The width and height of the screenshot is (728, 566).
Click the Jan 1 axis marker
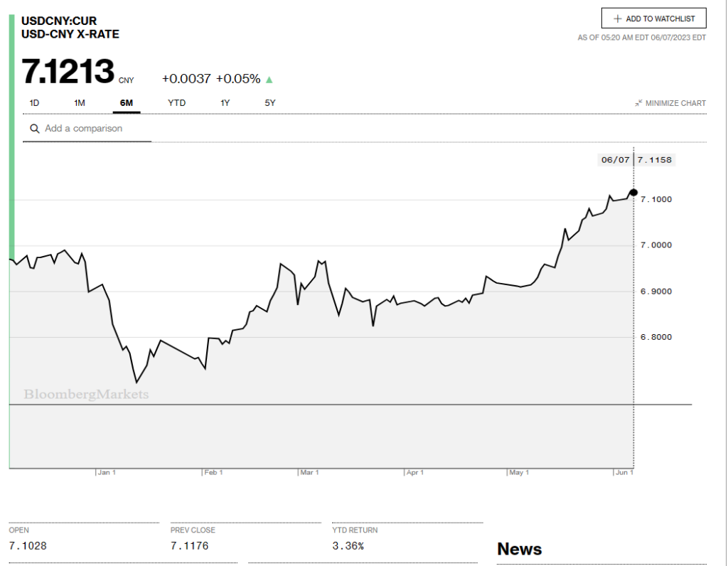pyautogui.click(x=107, y=472)
